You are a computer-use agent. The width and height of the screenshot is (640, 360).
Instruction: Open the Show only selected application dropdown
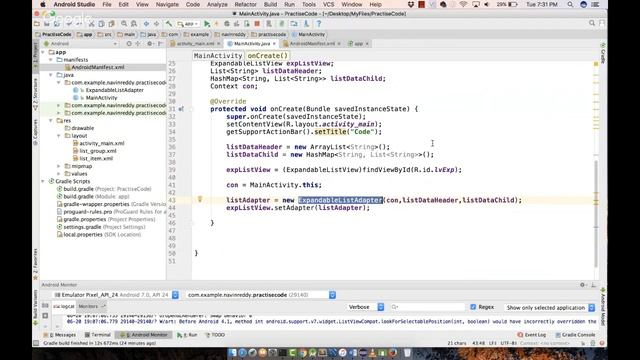(549, 307)
